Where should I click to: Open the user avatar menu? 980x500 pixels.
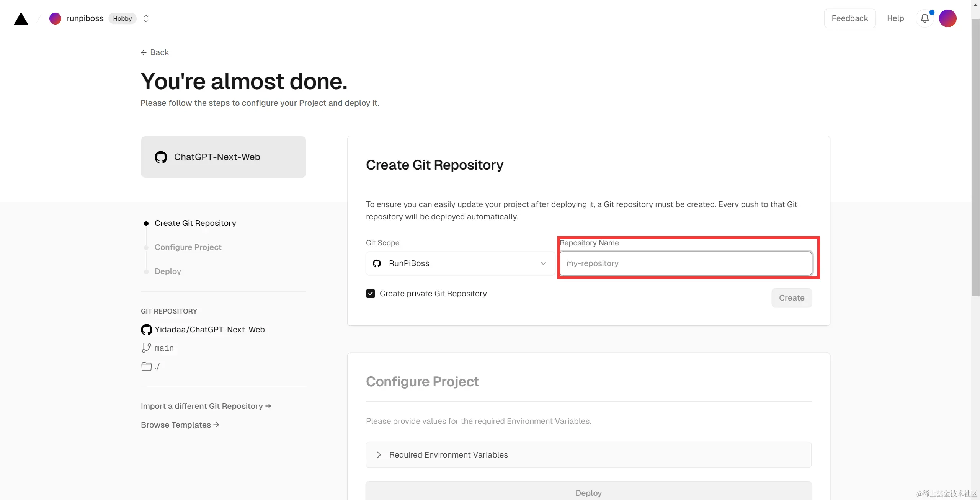click(x=947, y=18)
